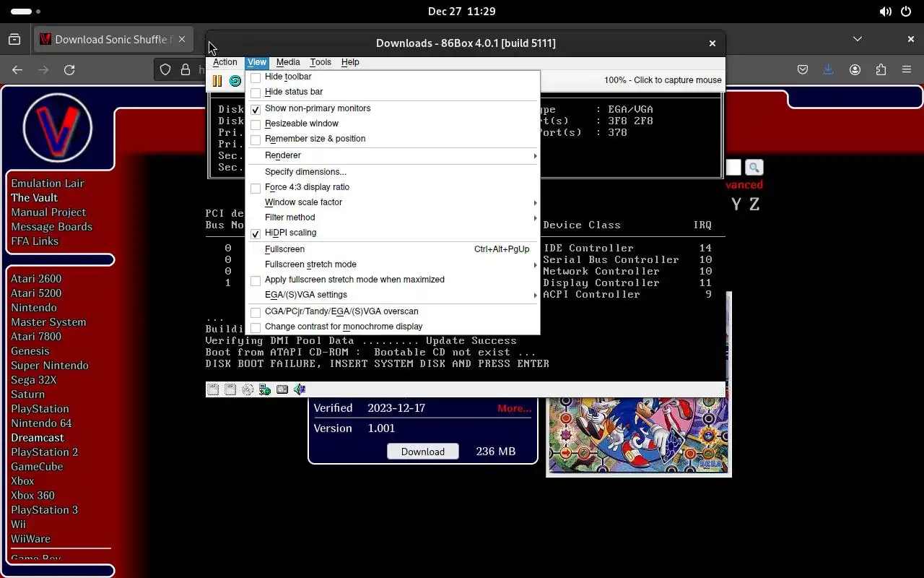Click the site lock icon in address bar
This screenshot has height=578, width=924.
tap(186, 69)
